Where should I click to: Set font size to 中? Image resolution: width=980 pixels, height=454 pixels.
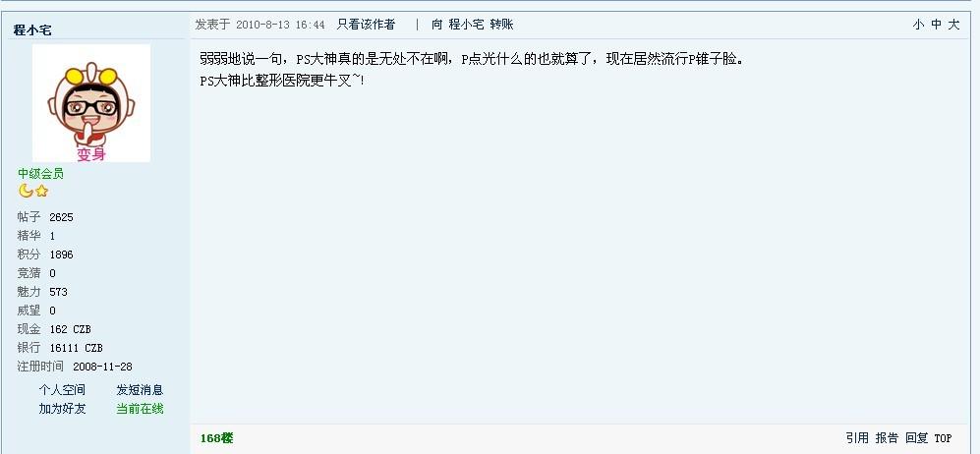[x=936, y=25]
